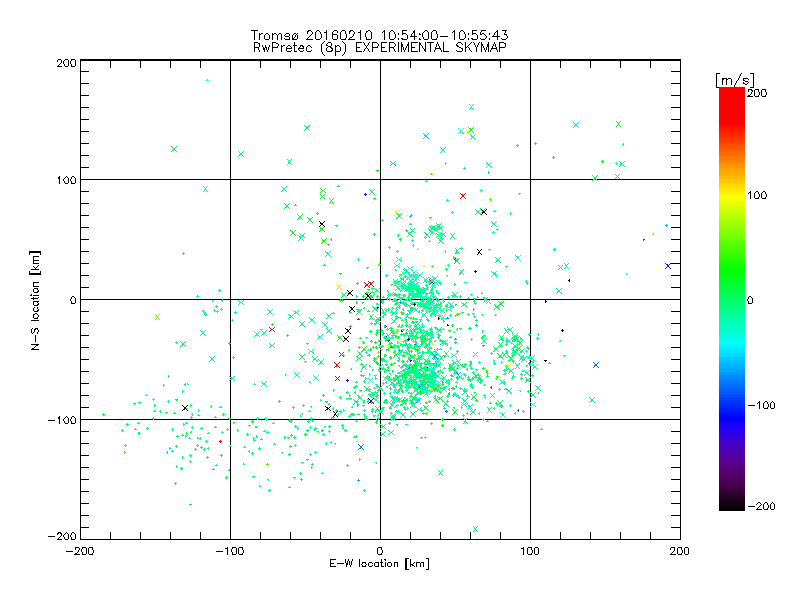Screen dimensions: 800x600
Task: Click the y-axis tick label "200" at the top
Action: tap(66, 63)
